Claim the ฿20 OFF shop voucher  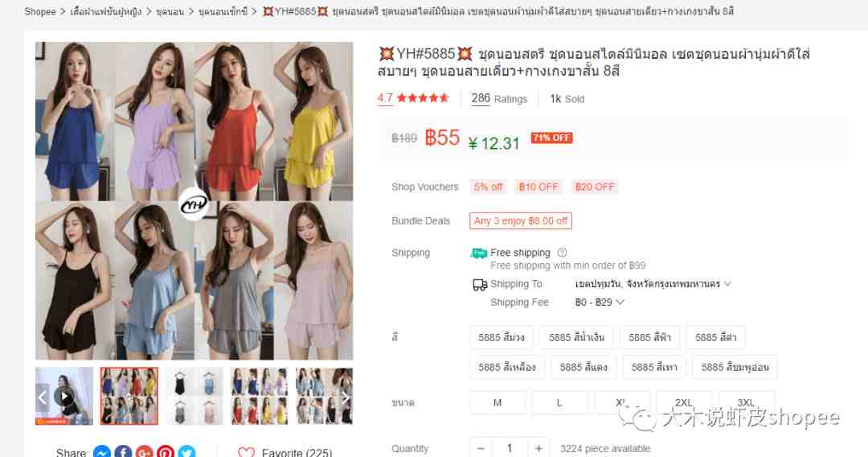[595, 187]
